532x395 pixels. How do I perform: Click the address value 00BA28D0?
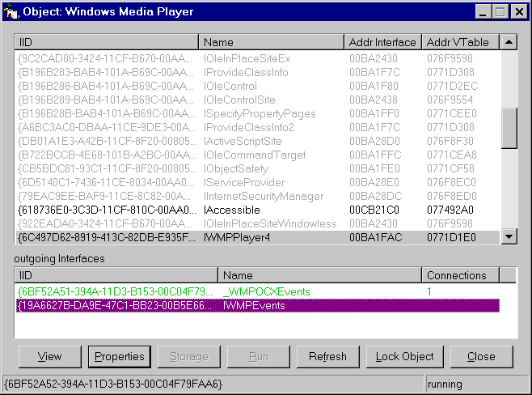(x=374, y=141)
